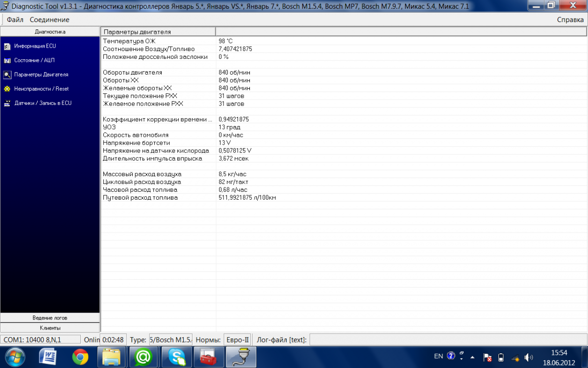The height and width of the screenshot is (368, 588).
Task: Select Положение дроссельной заслонки row
Action: tap(343, 57)
